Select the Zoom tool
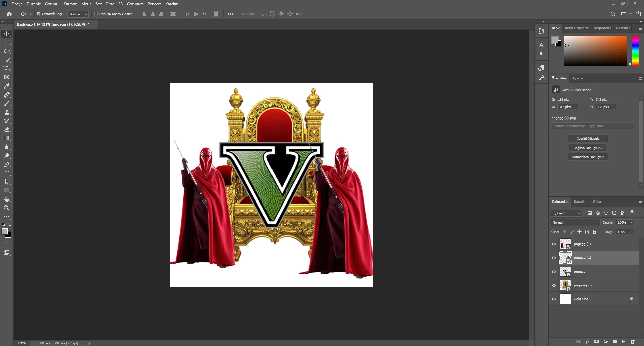The width and height of the screenshot is (644, 346). coord(7,208)
